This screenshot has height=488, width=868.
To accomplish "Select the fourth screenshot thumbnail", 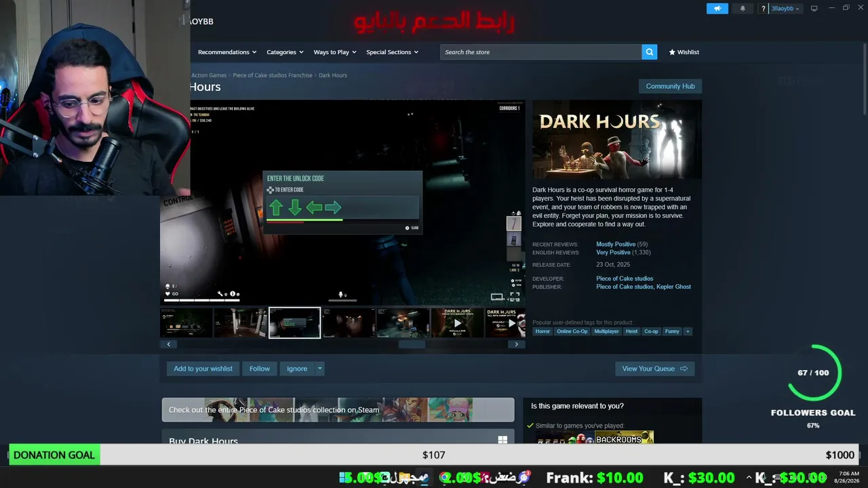I will 349,323.
